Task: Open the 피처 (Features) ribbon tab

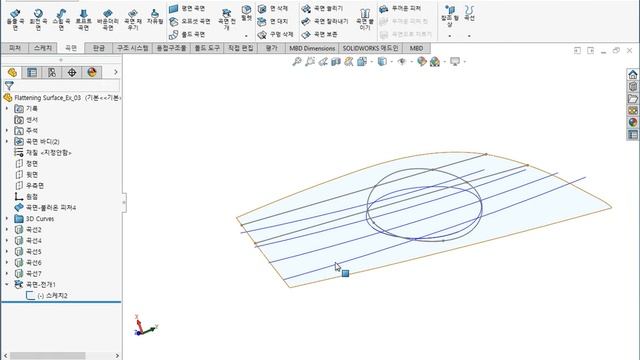Action: [x=15, y=48]
